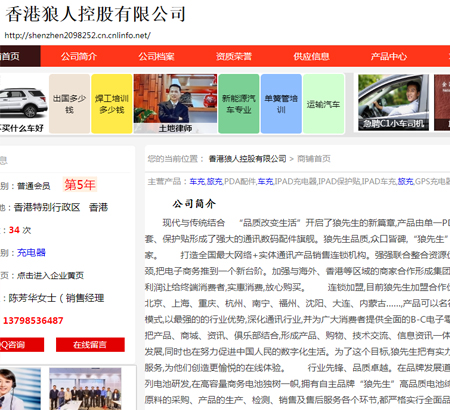Image resolution: width=450 pixels, height=410 pixels.
Task: Click the green 新能源汽车专业 tile
Action: pos(239,104)
